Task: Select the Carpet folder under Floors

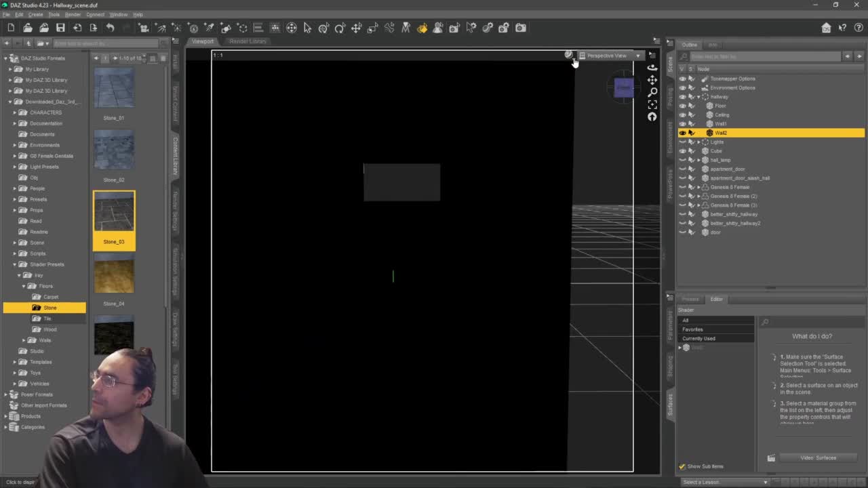Action: 51,297
